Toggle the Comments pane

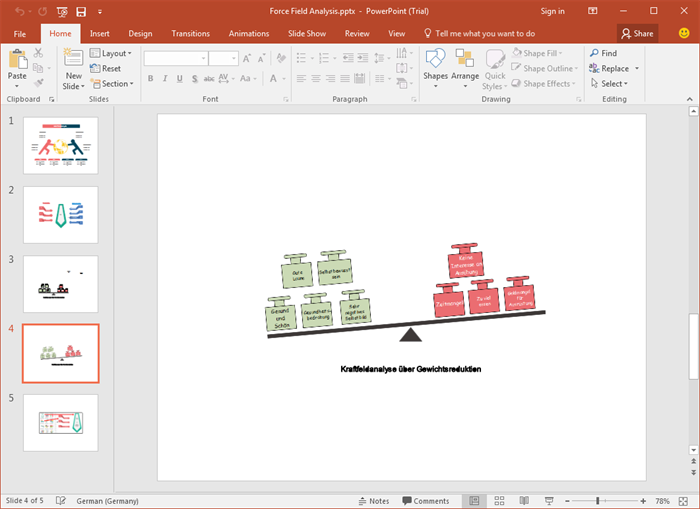tap(425, 501)
